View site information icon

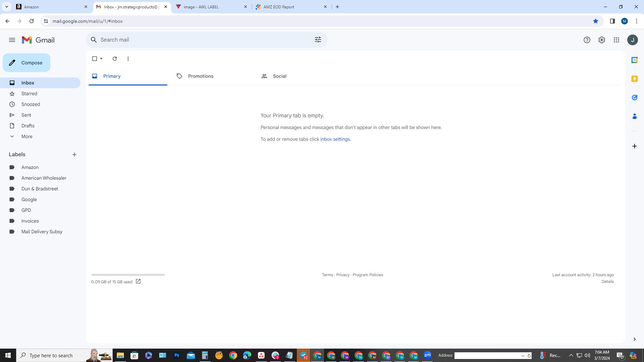point(46,21)
